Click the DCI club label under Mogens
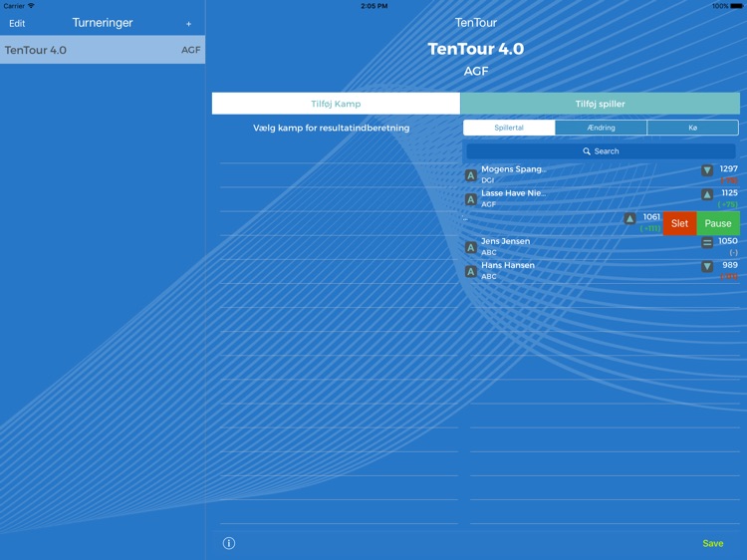Image resolution: width=747 pixels, height=560 pixels. click(487, 180)
